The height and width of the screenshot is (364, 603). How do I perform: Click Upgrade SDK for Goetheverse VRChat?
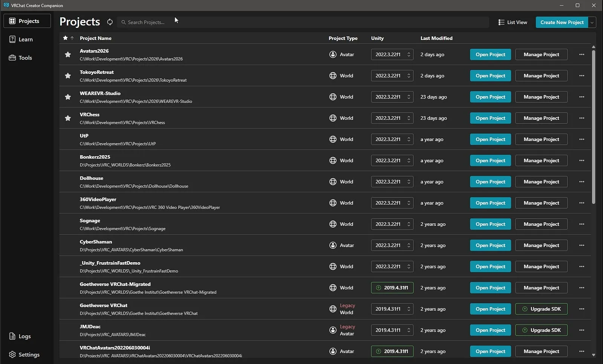(541, 309)
